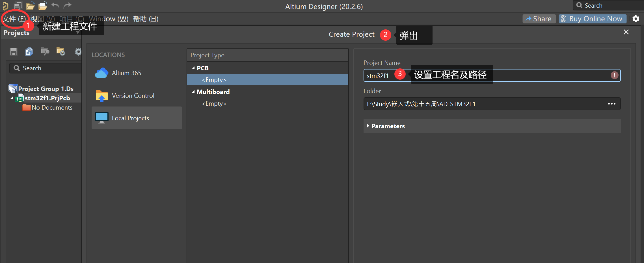Click the Open Project Documents icon in title bar
Image resolution: width=644 pixels, height=263 pixels.
43,6
